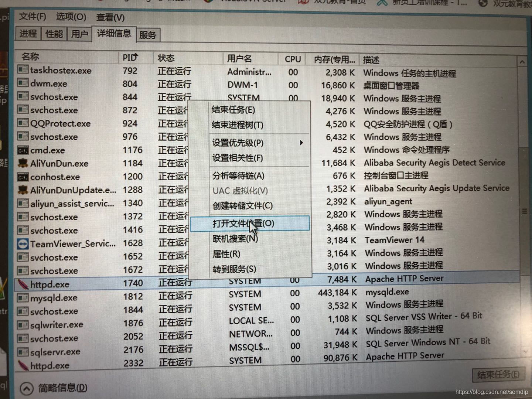Screen dimensions: 532x399
Task: Choose 结束任务(E) in context menu
Action: pos(250,110)
